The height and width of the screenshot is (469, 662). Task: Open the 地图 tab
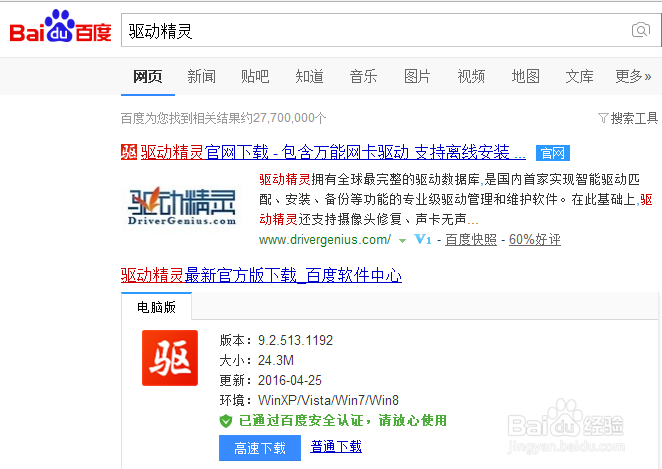tap(525, 77)
